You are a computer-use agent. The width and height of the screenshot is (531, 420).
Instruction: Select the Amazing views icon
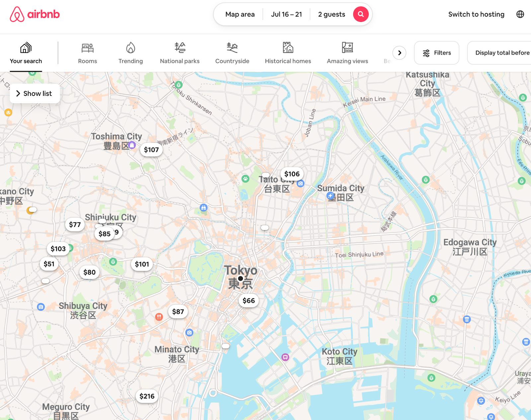(347, 48)
